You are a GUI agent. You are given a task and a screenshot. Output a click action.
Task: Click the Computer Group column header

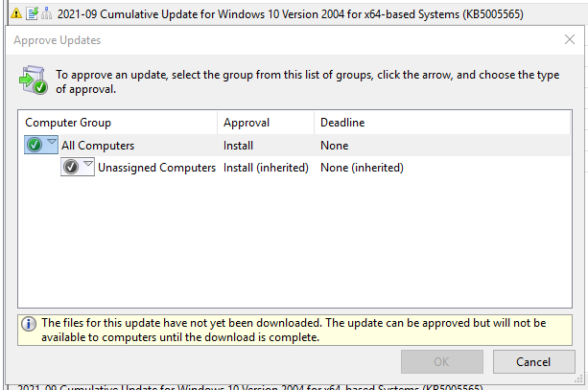click(117, 123)
